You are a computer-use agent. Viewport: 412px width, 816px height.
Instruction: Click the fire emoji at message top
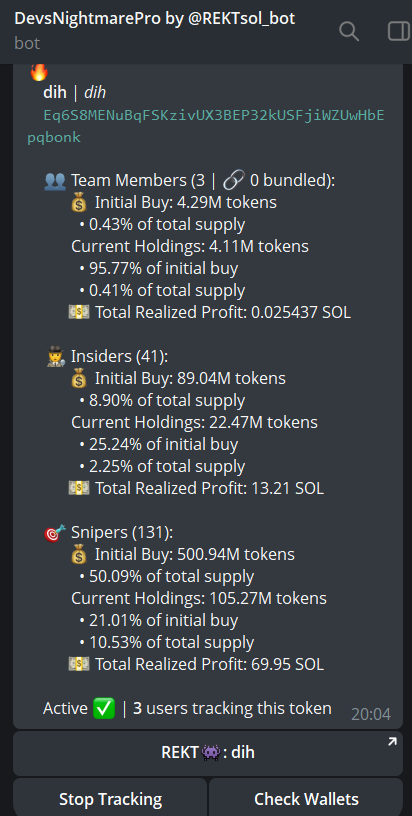point(38,72)
